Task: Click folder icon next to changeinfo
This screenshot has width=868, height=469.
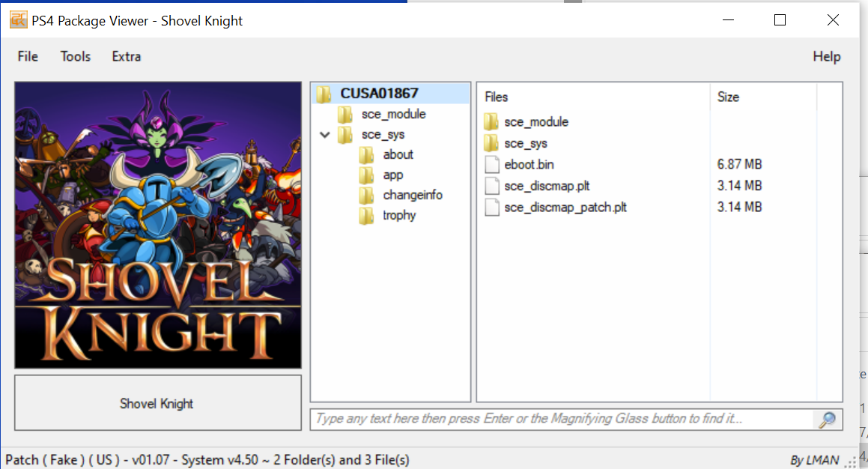Action: [366, 196]
